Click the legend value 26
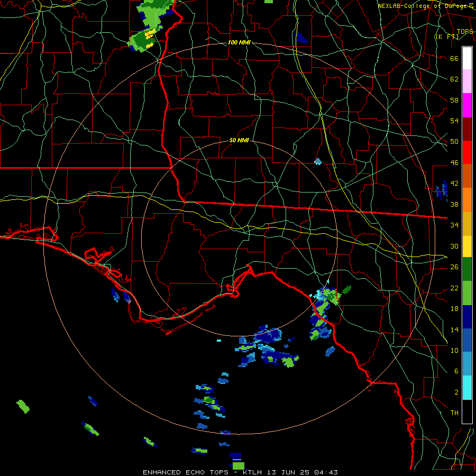This screenshot has width=476, height=476. pyautogui.click(x=454, y=267)
